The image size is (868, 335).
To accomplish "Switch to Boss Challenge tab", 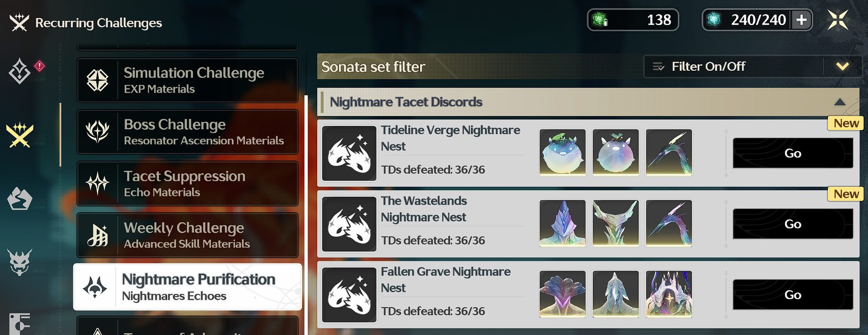I will click(x=187, y=132).
